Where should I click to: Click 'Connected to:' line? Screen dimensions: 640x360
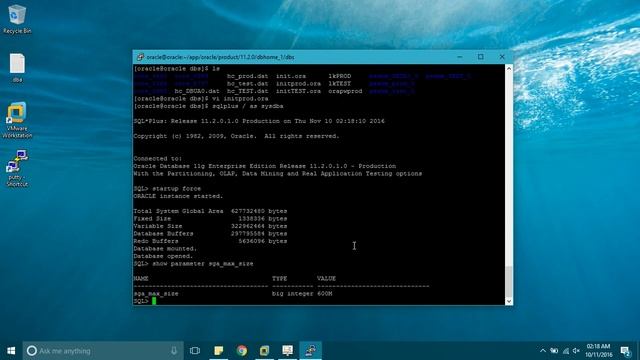point(158,159)
